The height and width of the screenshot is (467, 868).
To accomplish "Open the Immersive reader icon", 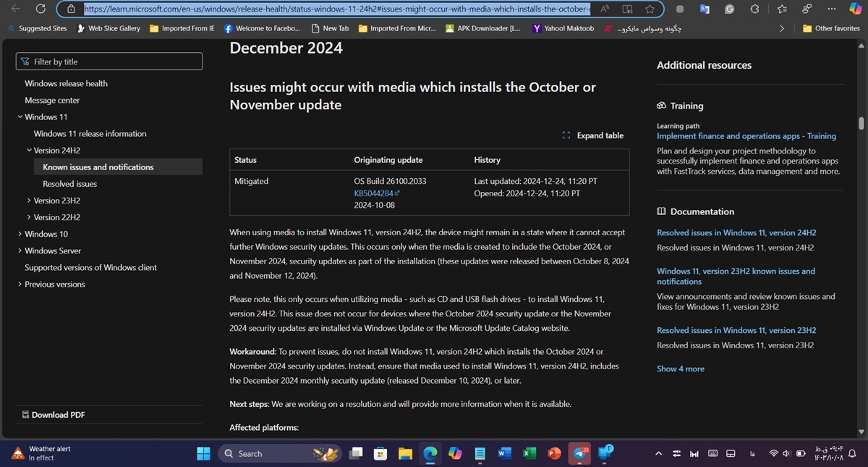I will [628, 9].
